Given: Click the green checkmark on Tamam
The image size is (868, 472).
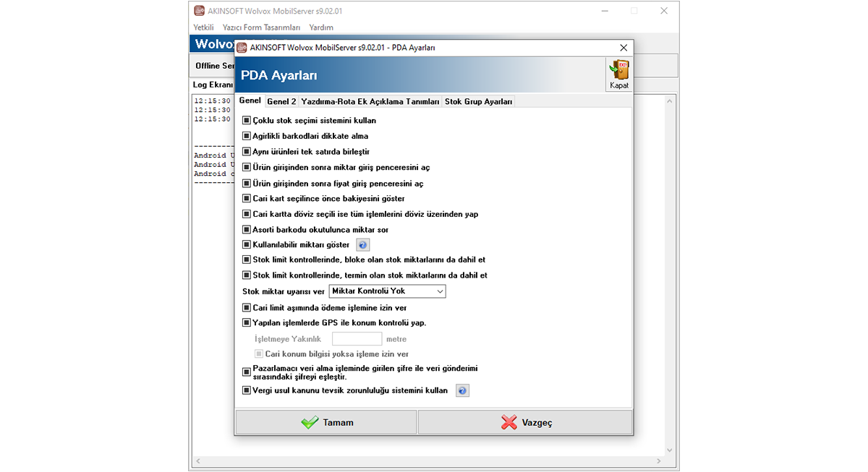Looking at the screenshot, I should (x=310, y=423).
